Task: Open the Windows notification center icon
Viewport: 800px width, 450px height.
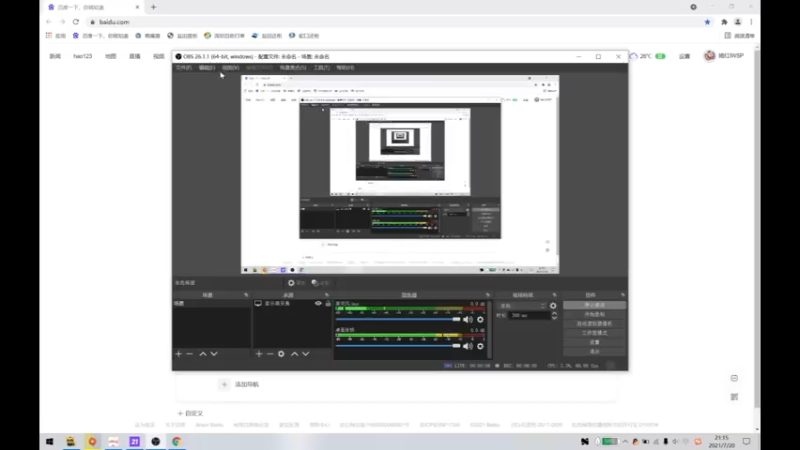Action: click(x=746, y=442)
